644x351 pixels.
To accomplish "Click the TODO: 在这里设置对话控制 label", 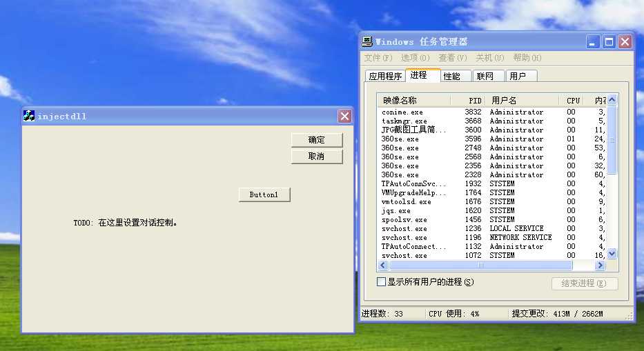I will 125,223.
